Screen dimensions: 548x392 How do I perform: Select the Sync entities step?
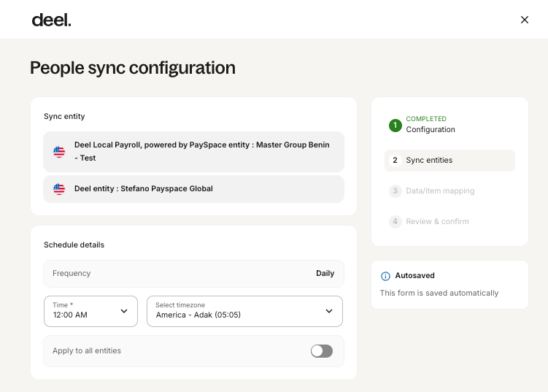pyautogui.click(x=449, y=161)
